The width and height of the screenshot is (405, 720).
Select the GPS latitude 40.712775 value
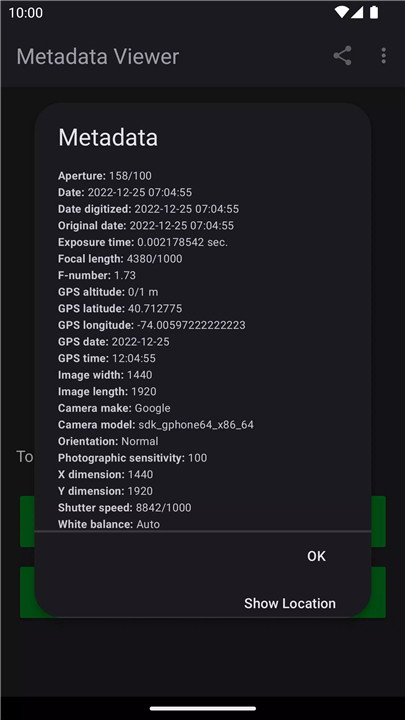pyautogui.click(x=155, y=309)
